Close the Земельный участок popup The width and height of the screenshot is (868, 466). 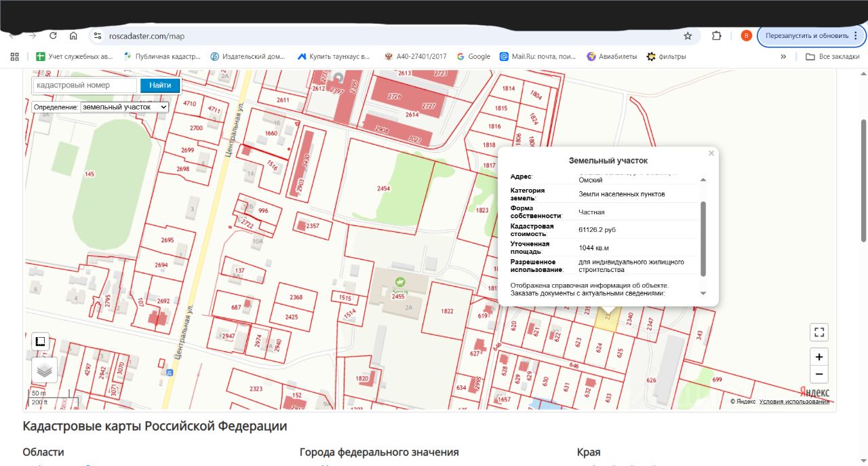point(711,153)
